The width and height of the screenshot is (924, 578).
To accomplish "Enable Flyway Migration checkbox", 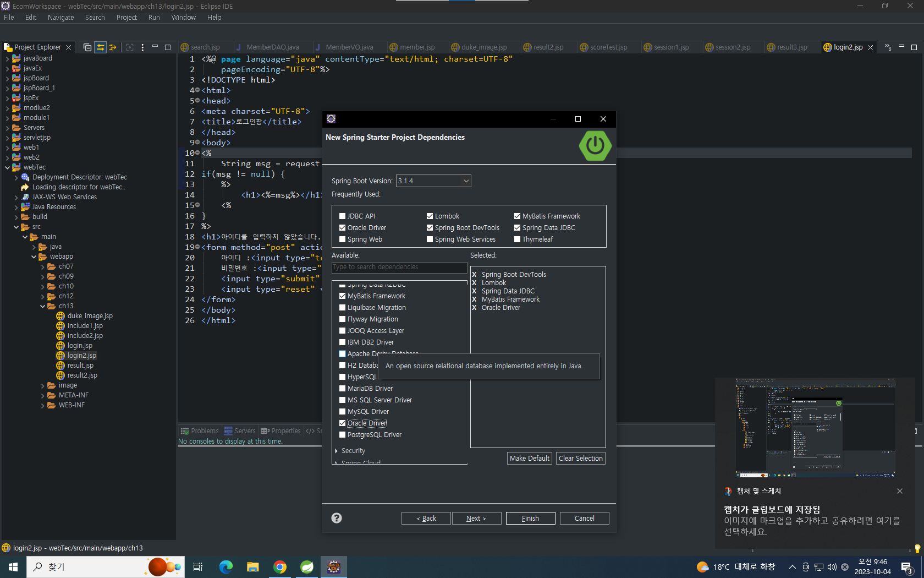I will 342,319.
